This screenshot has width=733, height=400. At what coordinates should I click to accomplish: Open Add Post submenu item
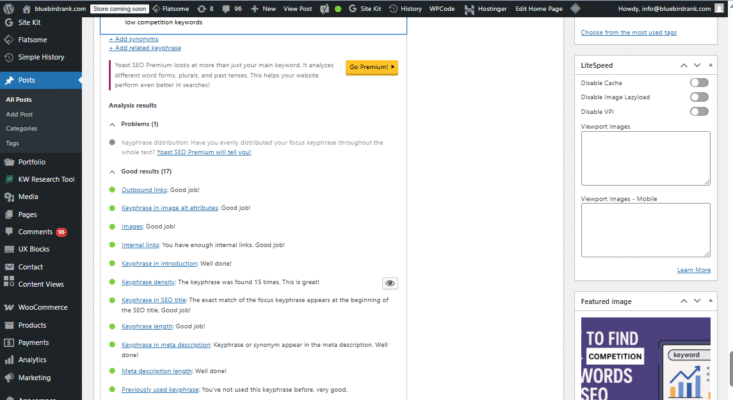tap(19, 114)
